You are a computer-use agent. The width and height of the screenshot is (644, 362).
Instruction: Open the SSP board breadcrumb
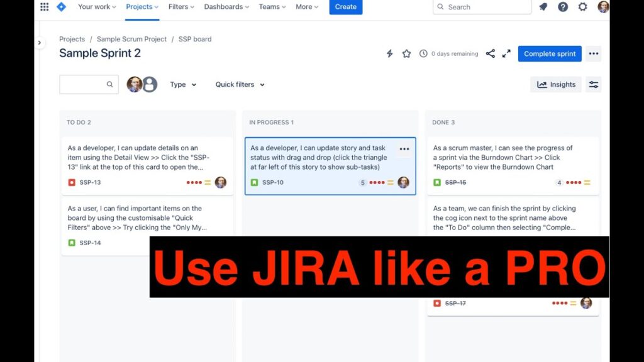tap(195, 39)
